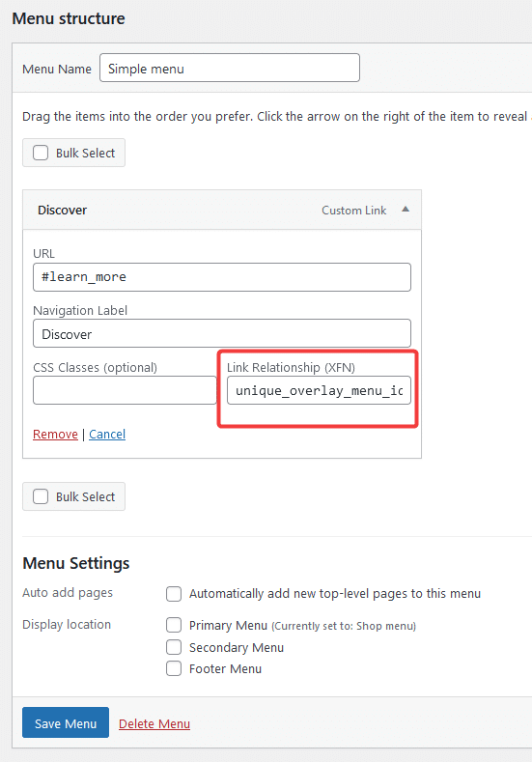Click the Cancel link for Discover
Viewport: 532px width, 762px height.
107,434
